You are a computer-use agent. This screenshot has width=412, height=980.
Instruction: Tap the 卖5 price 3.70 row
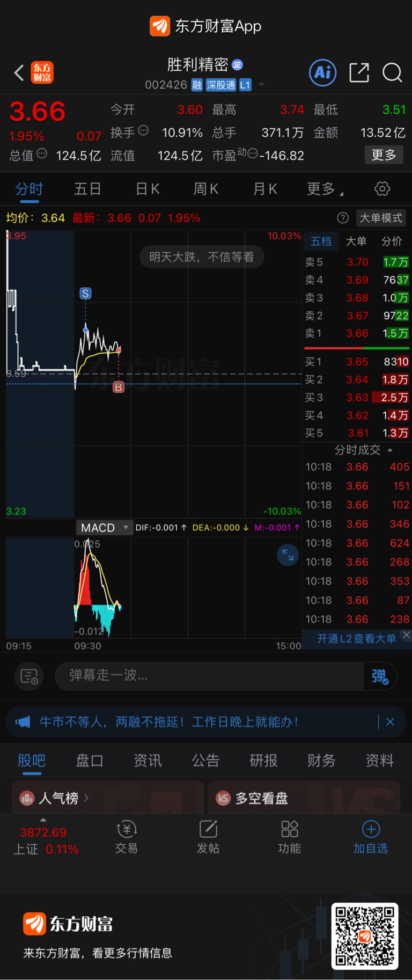(357, 262)
